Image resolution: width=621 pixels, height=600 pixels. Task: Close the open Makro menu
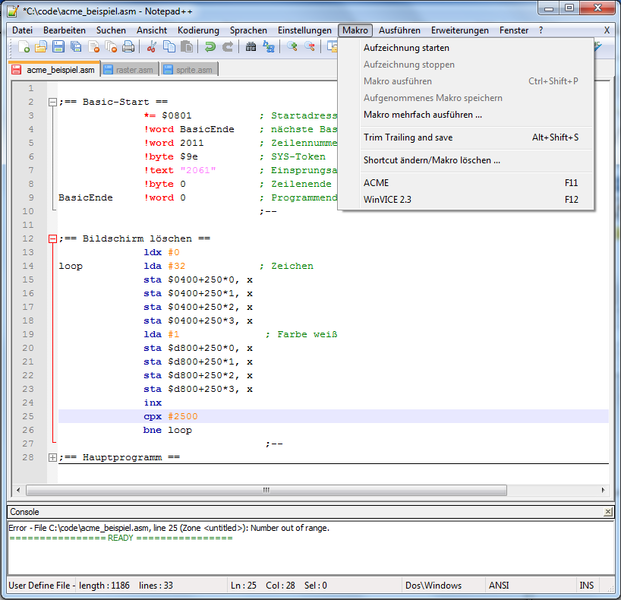[x=355, y=30]
